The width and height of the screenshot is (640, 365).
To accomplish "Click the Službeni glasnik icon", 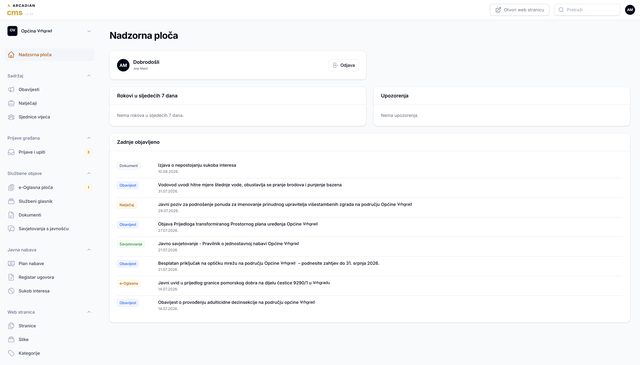I will point(11,201).
